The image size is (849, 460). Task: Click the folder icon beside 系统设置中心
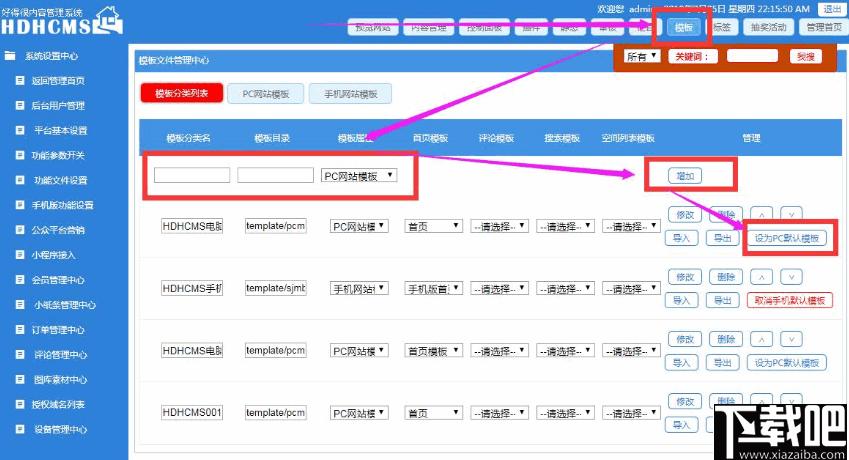10,56
